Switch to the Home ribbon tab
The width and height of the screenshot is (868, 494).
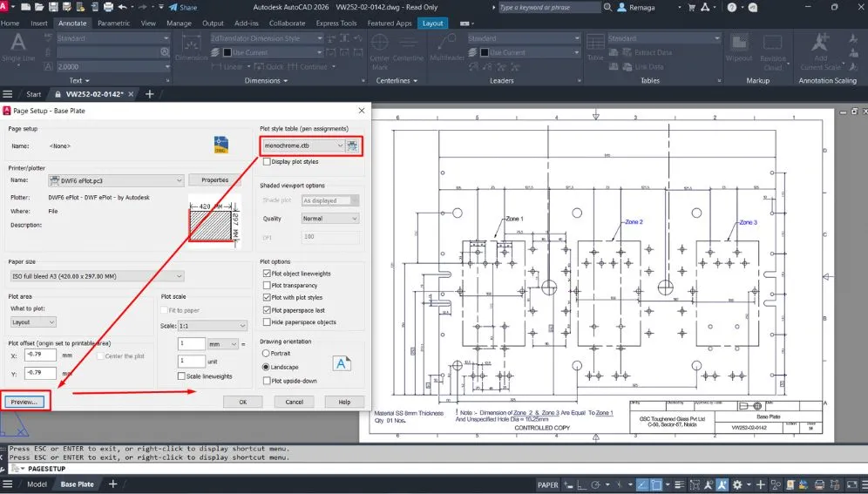10,24
